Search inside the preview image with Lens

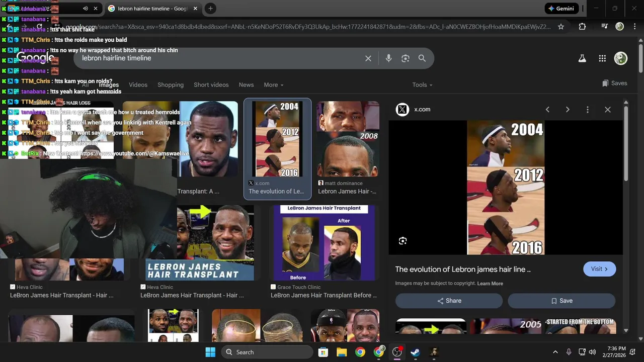(x=403, y=241)
